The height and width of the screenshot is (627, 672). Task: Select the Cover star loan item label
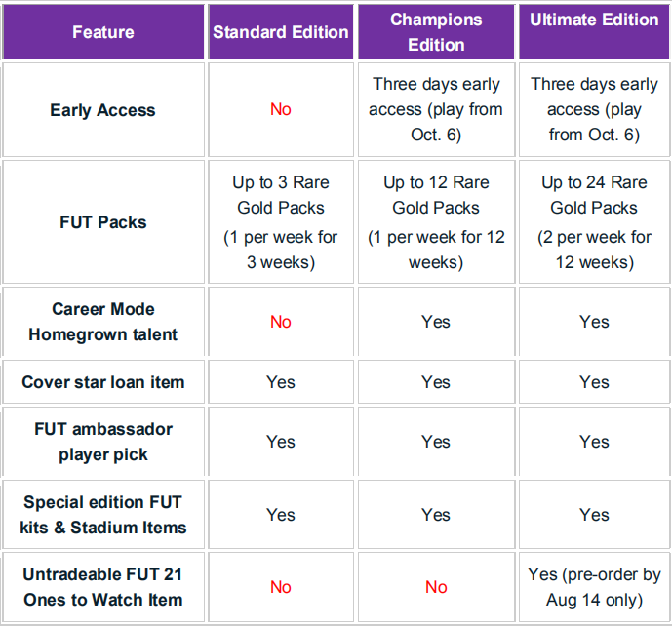[103, 382]
